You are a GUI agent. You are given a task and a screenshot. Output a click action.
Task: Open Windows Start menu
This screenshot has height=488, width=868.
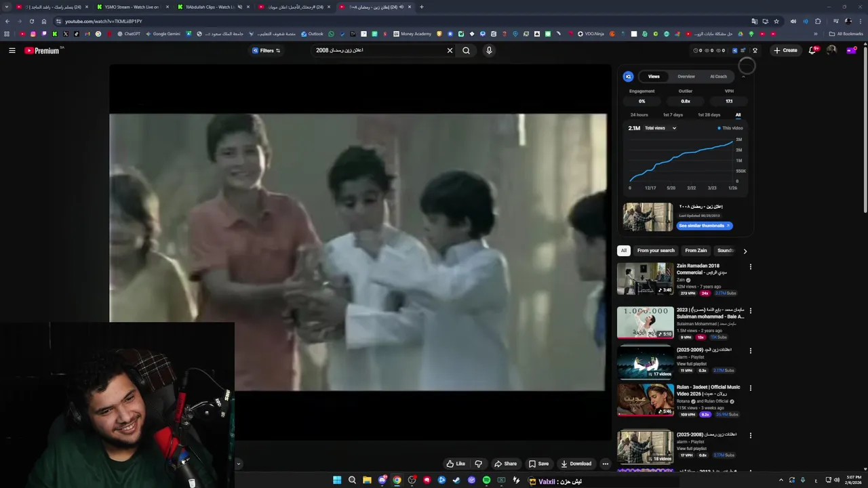click(337, 481)
